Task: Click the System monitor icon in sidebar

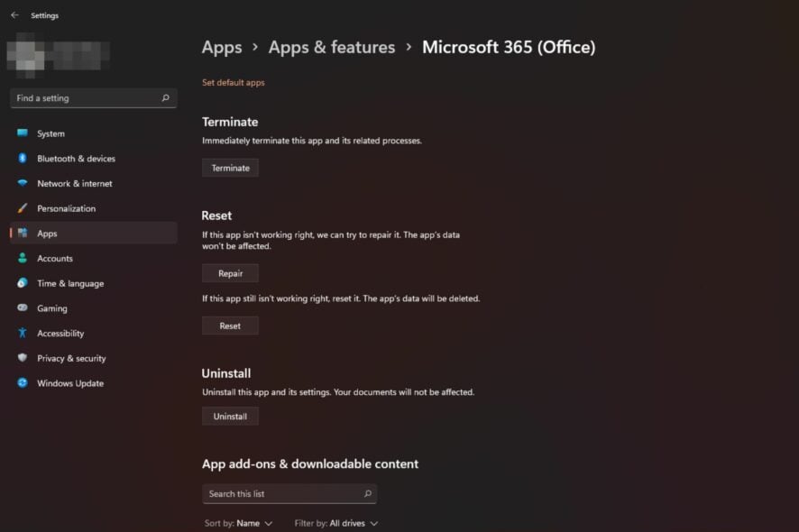Action: [x=23, y=133]
